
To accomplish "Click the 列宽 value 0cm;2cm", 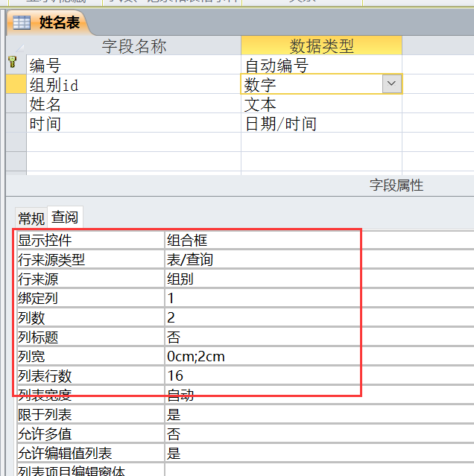I will point(261,356).
